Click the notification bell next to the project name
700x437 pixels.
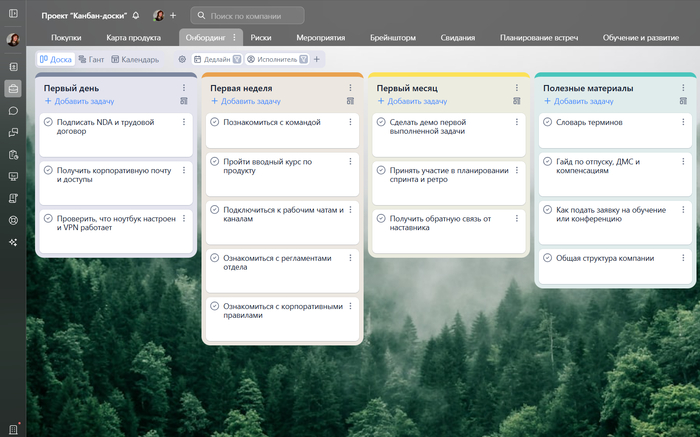tap(136, 16)
